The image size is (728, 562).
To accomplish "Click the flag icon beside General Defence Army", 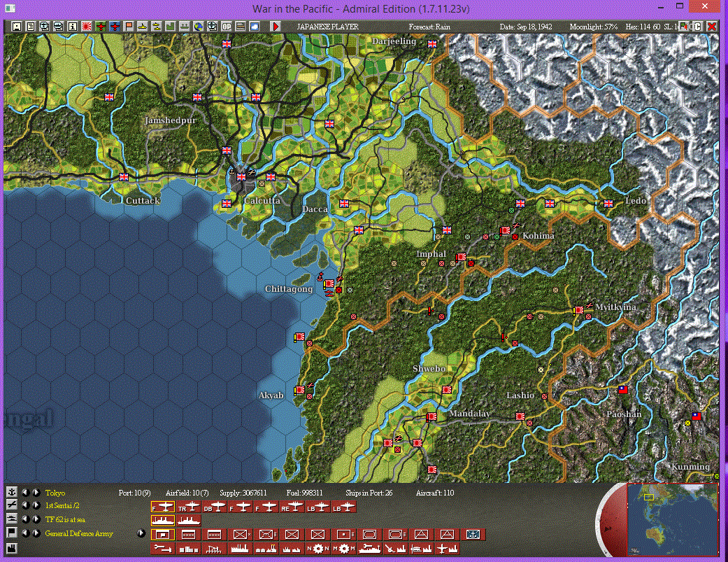I will pyautogui.click(x=12, y=533).
